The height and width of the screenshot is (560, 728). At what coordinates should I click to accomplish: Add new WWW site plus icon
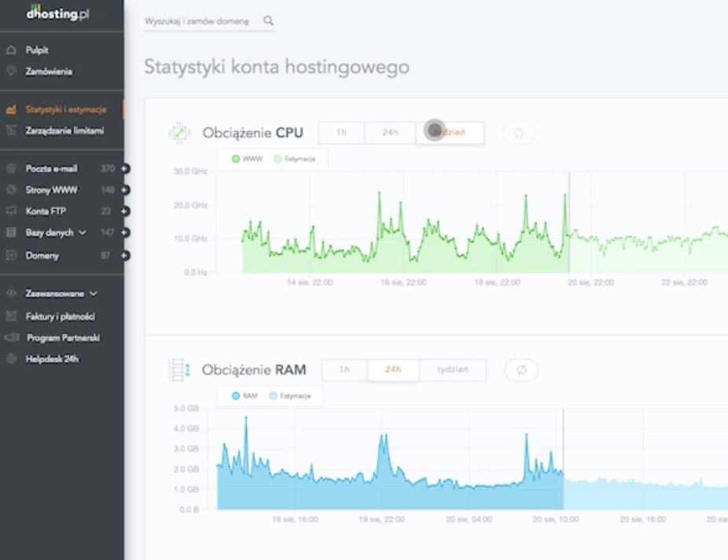(124, 190)
